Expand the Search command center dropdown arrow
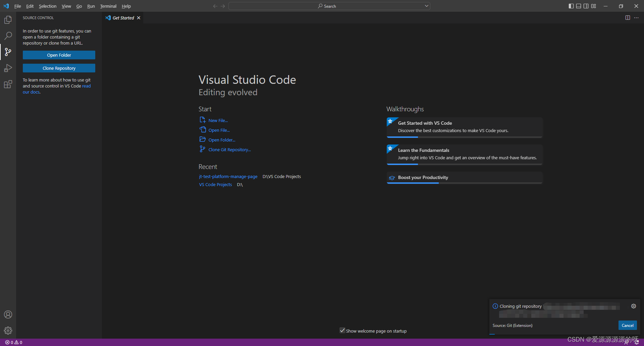The height and width of the screenshot is (346, 644). [x=427, y=6]
